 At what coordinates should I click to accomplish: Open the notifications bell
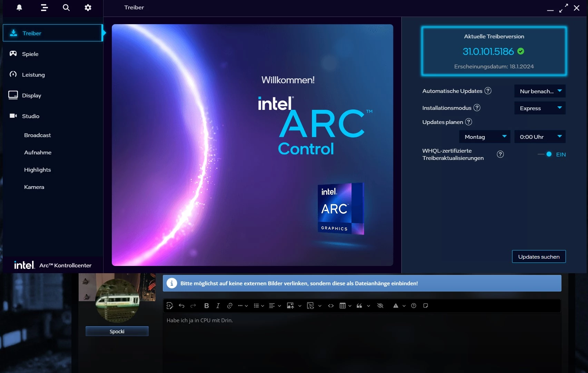tap(19, 8)
